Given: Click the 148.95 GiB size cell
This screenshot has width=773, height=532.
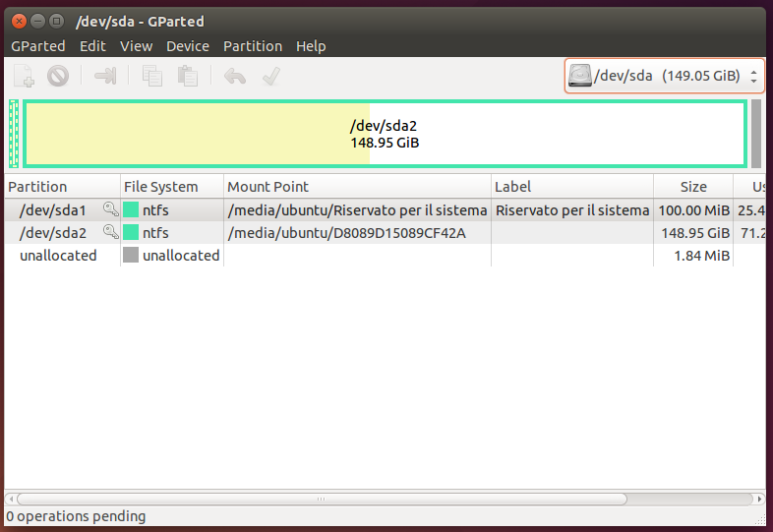Looking at the screenshot, I should (695, 233).
